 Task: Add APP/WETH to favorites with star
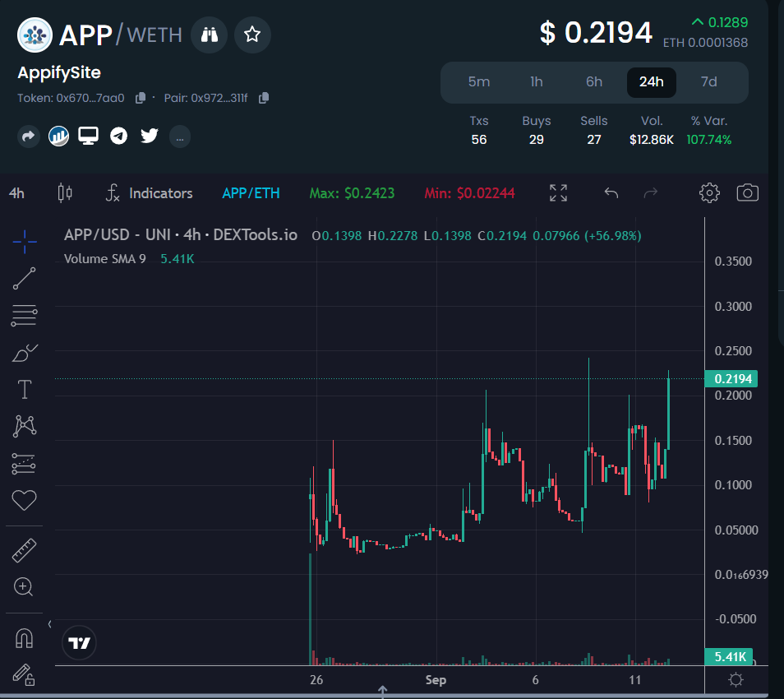pyautogui.click(x=252, y=35)
